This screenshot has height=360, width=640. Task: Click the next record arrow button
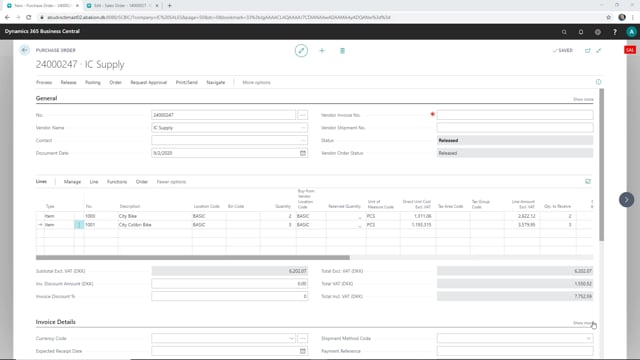[627, 200]
